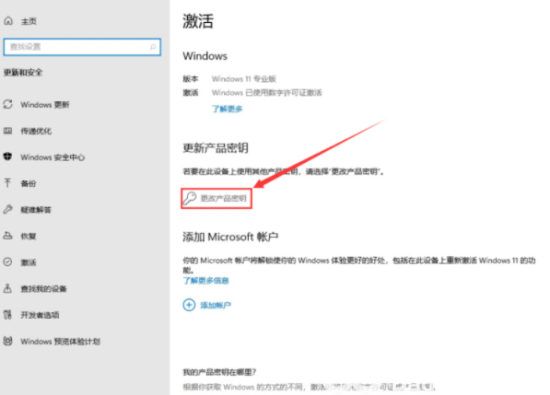Select Windows 预览体验计划 in sidebar
550x395 pixels.
point(60,341)
